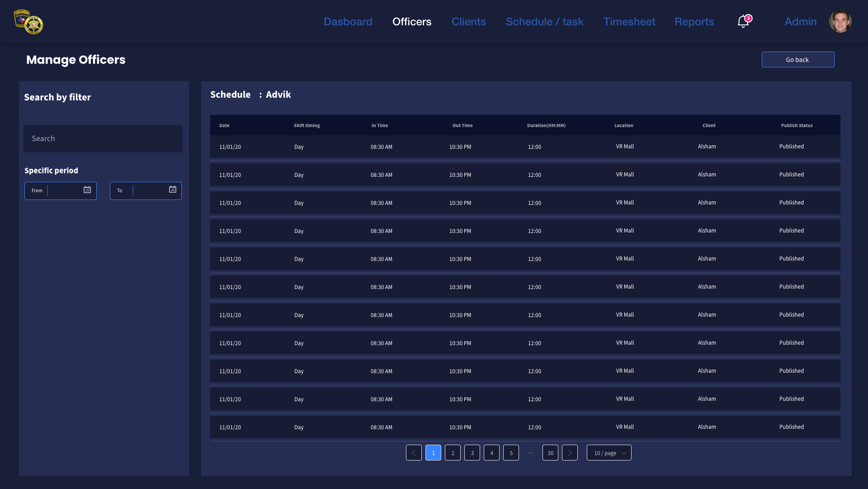Go to next page arrow
The width and height of the screenshot is (868, 489).
tap(570, 453)
